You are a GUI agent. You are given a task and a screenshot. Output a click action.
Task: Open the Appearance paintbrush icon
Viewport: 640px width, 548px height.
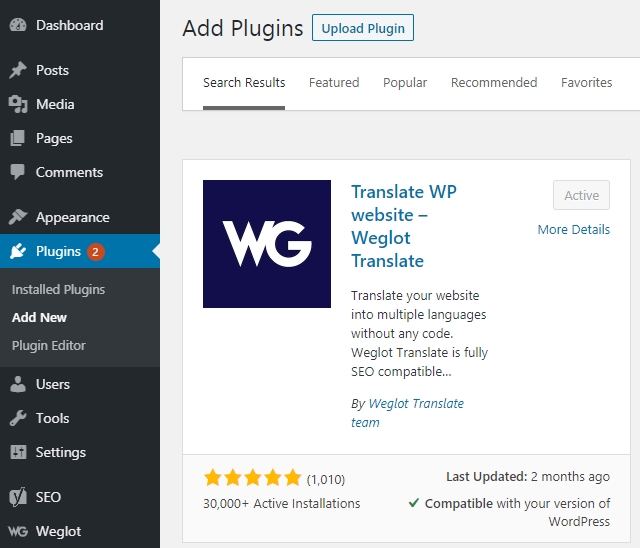(x=18, y=217)
